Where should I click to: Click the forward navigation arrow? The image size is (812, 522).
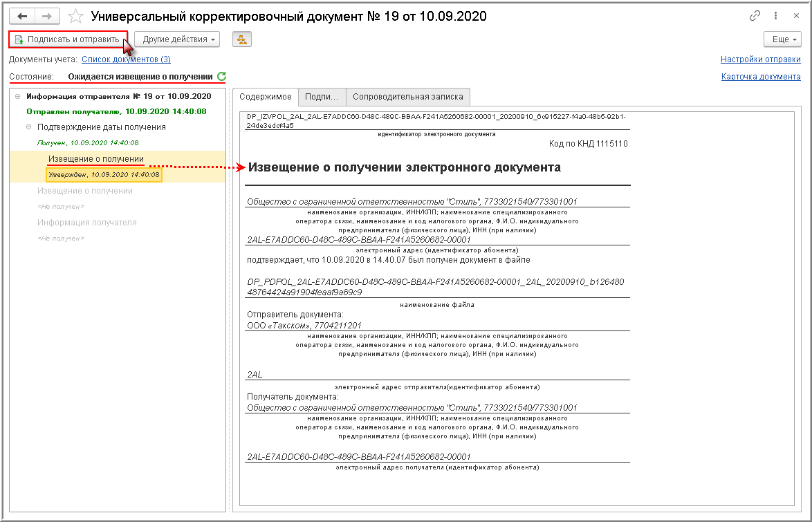point(47,16)
